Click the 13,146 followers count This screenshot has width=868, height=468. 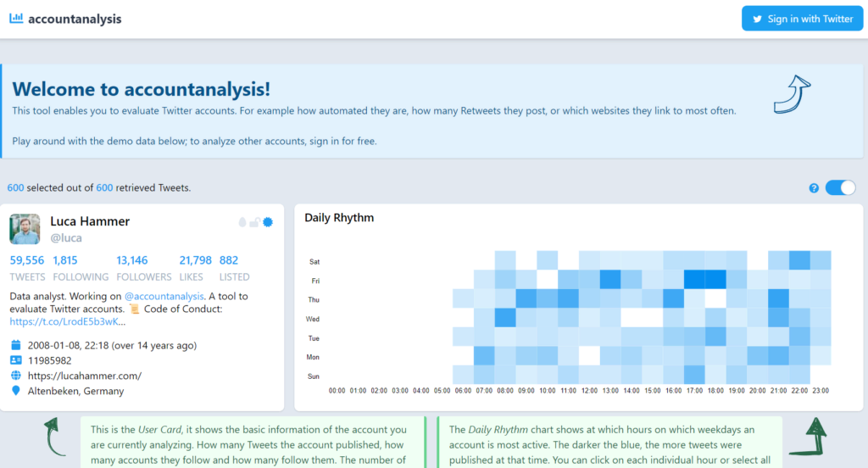(131, 260)
